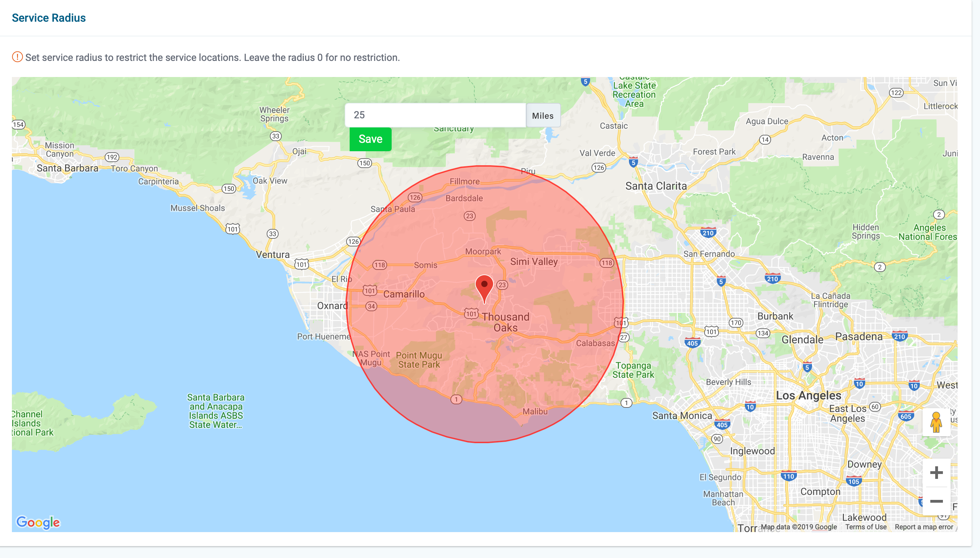Click the Map data ©2019 Google text
Screen dimensions: 980x558
click(x=798, y=527)
